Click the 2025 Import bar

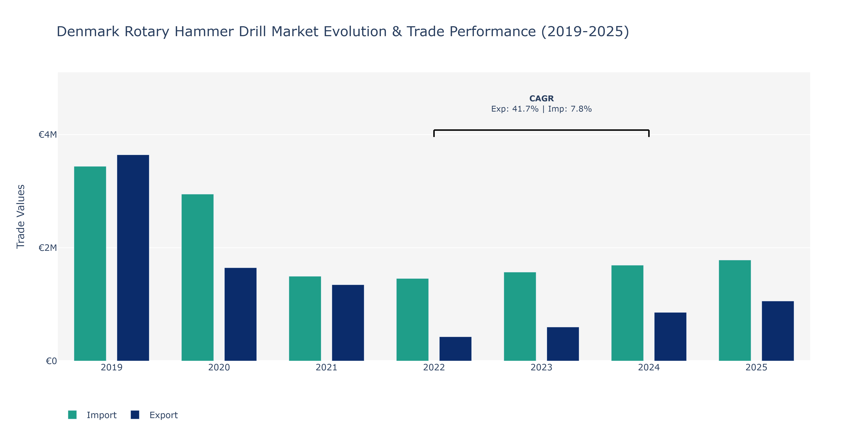pos(735,310)
